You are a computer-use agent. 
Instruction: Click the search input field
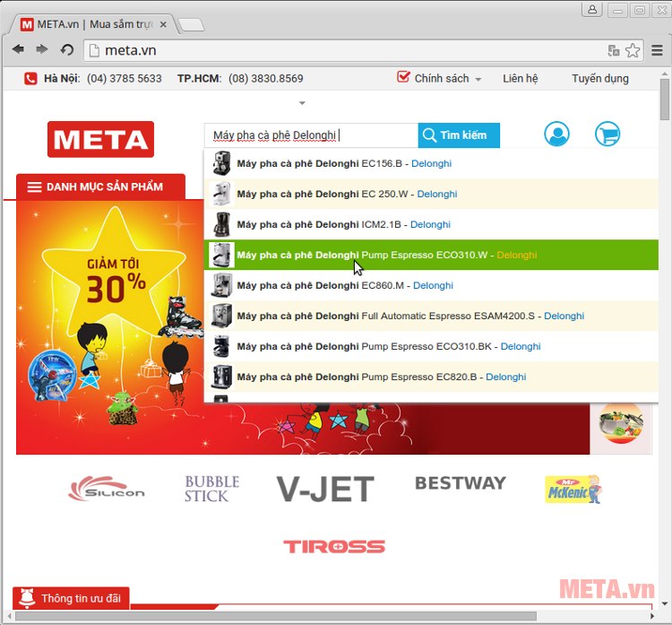pos(311,135)
